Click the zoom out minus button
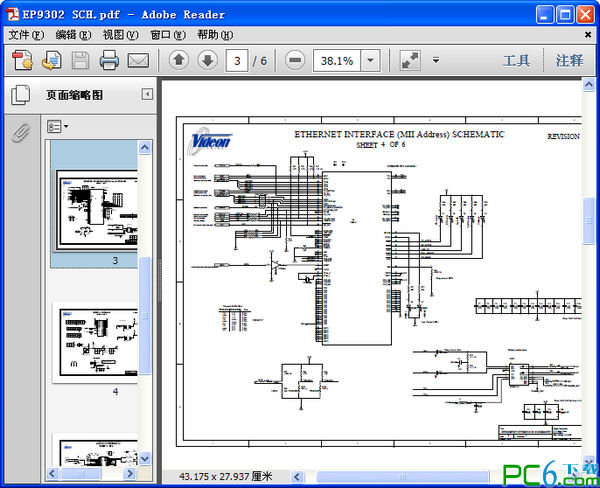Viewport: 600px width, 488px height. [295, 61]
